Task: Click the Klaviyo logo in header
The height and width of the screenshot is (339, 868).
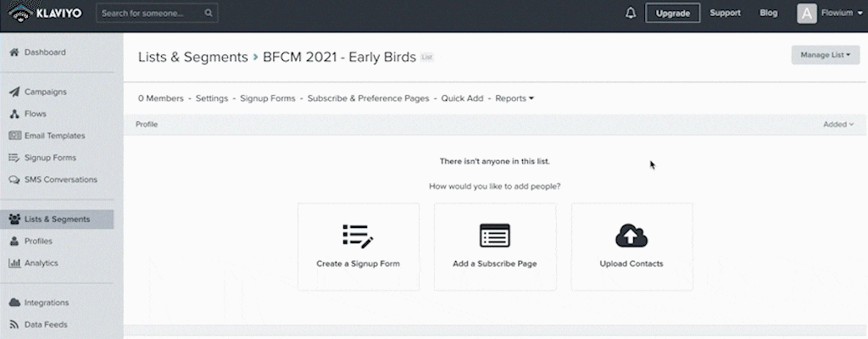Action: tap(46, 13)
